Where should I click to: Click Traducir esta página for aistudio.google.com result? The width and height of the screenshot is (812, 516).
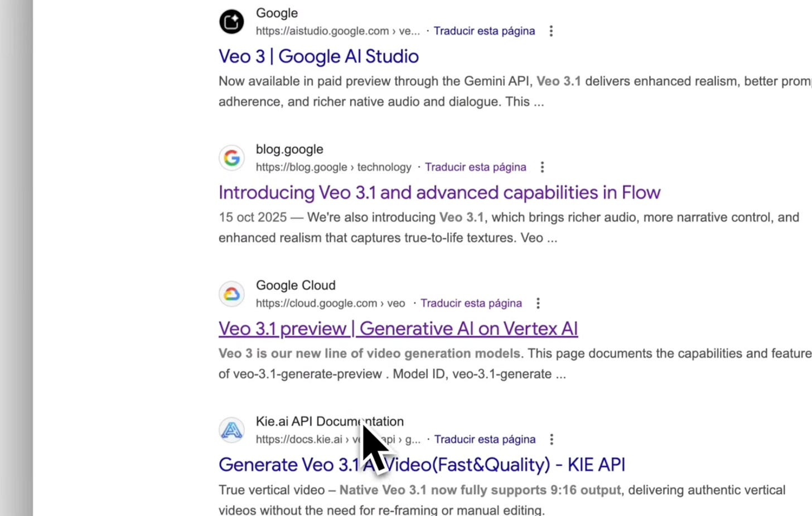[484, 31]
